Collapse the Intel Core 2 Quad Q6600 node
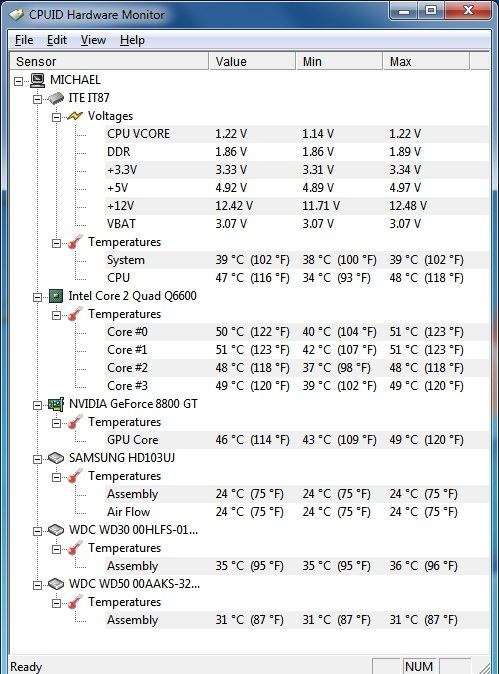Image resolution: width=499 pixels, height=674 pixels. pos(37,297)
